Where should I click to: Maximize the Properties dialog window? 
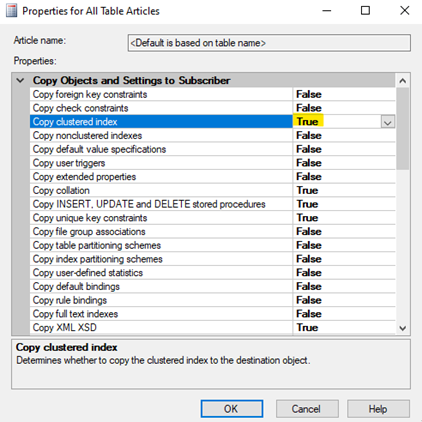point(365,11)
